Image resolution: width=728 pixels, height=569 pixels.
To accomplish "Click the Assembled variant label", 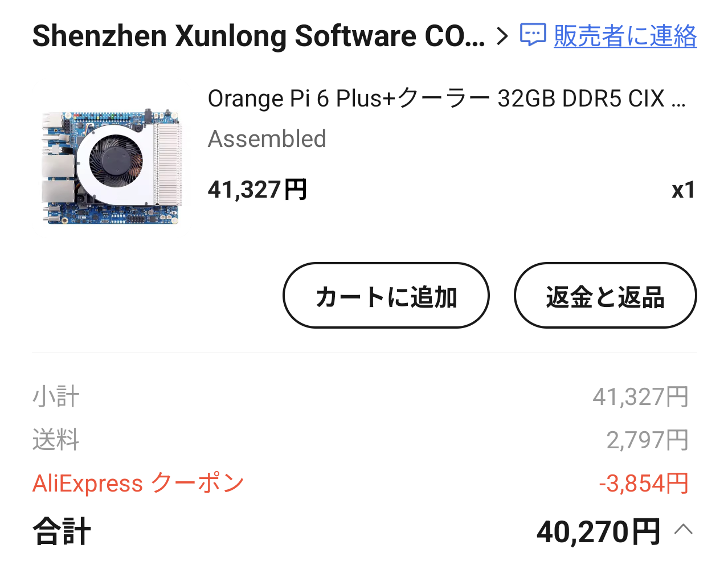I will click(x=267, y=139).
